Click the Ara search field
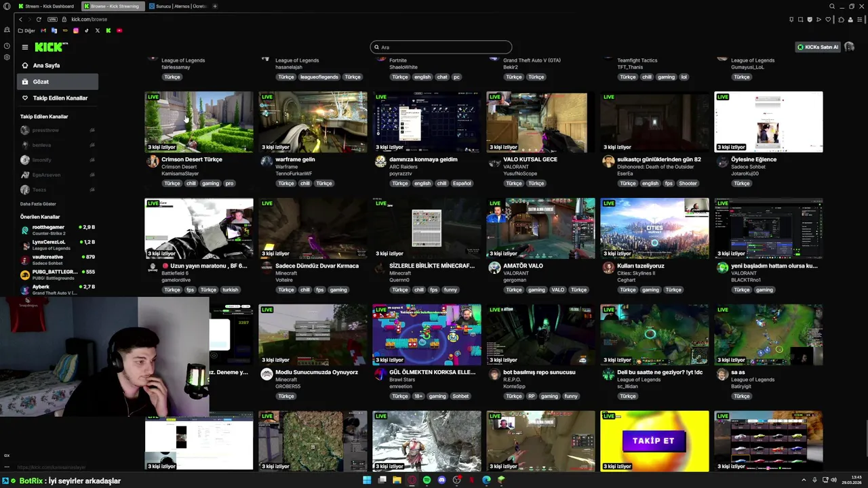868x488 pixels. (441, 47)
